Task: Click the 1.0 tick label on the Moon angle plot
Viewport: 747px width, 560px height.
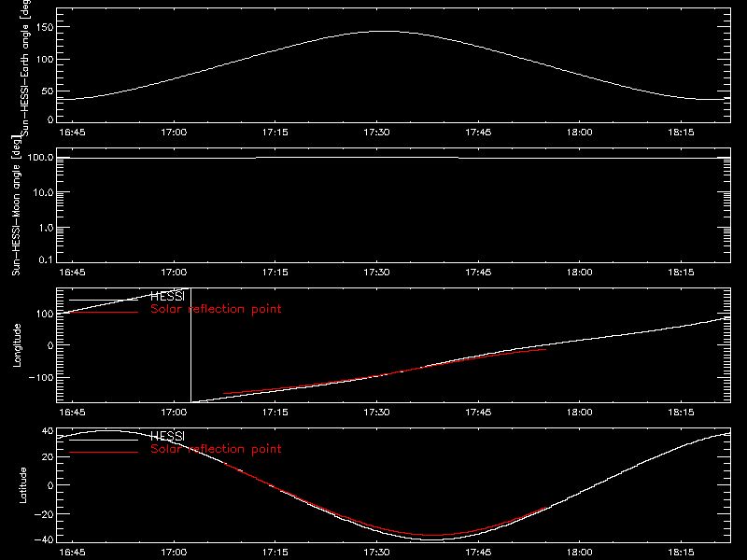Action: (x=46, y=228)
